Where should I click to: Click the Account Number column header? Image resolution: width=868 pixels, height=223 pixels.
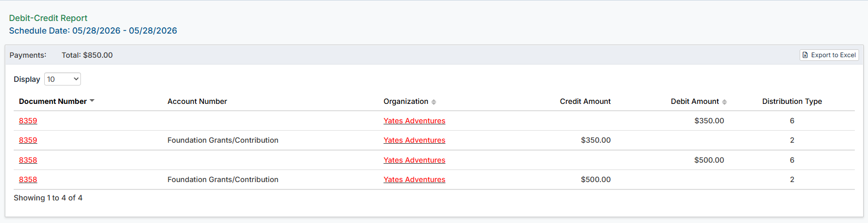point(197,101)
